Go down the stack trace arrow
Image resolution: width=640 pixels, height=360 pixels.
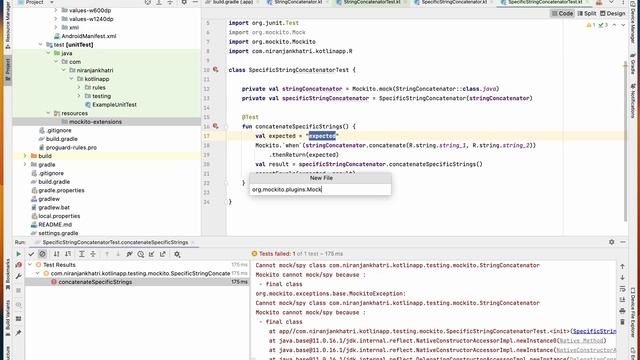[x=622, y=278]
